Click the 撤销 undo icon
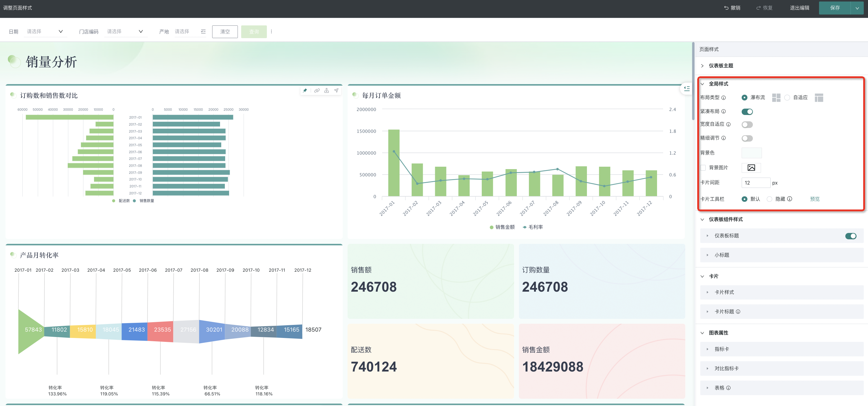The height and width of the screenshot is (406, 868). [727, 8]
